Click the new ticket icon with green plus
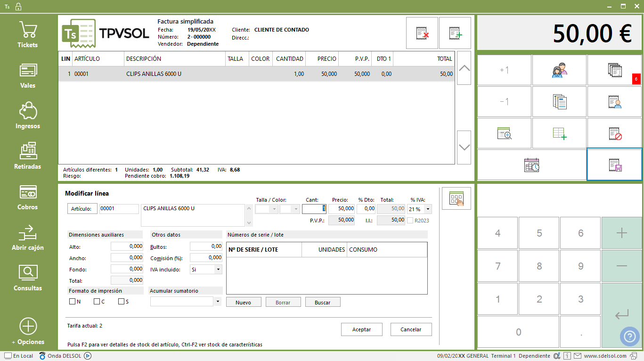The image size is (644, 361). pos(455,33)
